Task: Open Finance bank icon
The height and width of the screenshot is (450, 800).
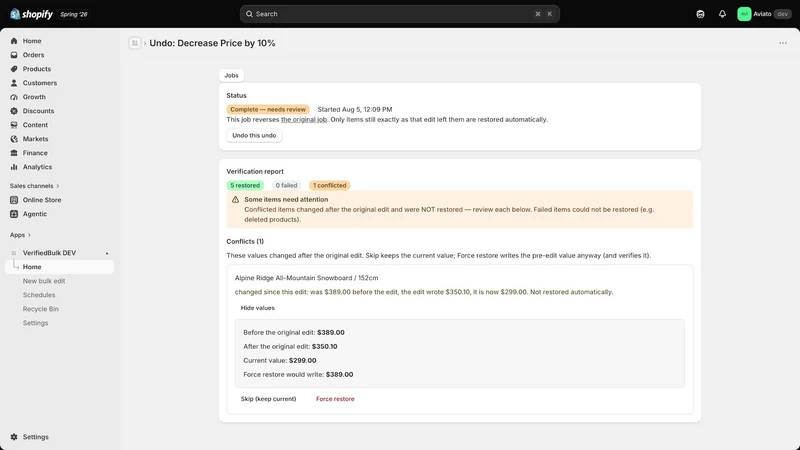Action: tap(14, 153)
